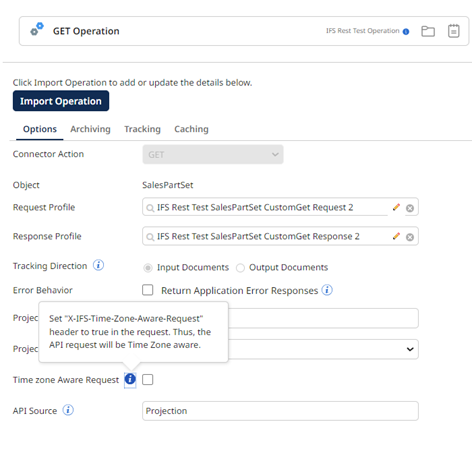Switch to the Caching tab
Screen dimensions: 472x451
pyautogui.click(x=191, y=129)
